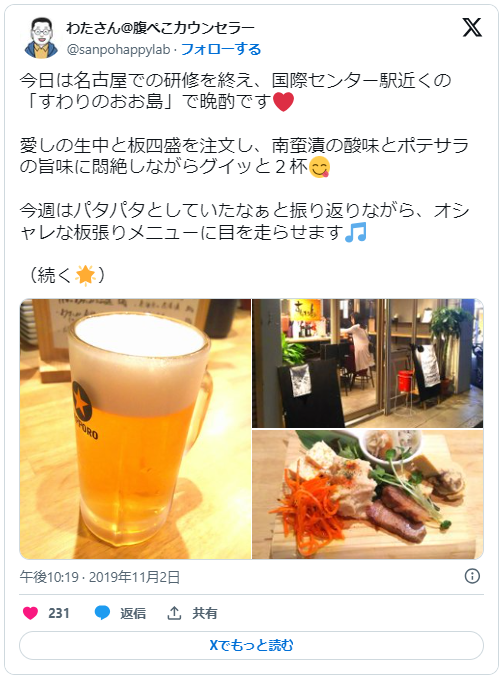Open the tweet info circle icon
Viewport: 504px width, 679px height.
point(472,576)
